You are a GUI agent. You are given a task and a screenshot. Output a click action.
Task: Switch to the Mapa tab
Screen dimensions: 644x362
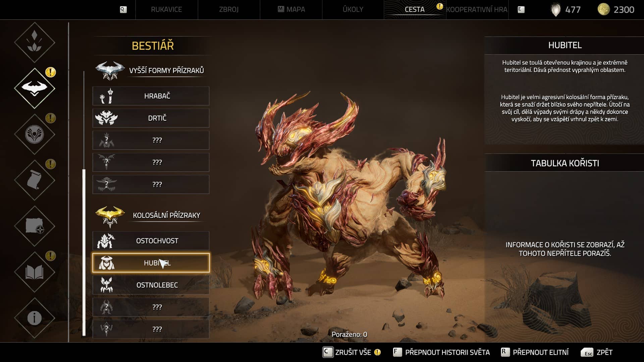(x=291, y=9)
